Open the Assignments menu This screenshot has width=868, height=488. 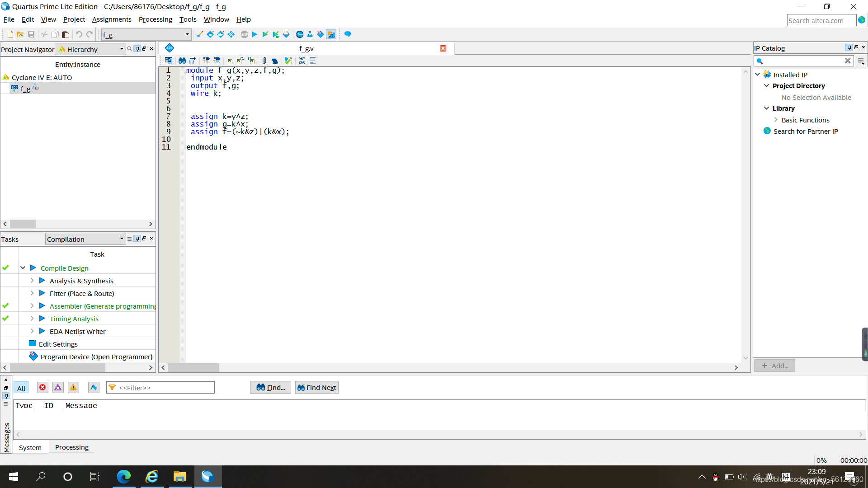(x=112, y=19)
